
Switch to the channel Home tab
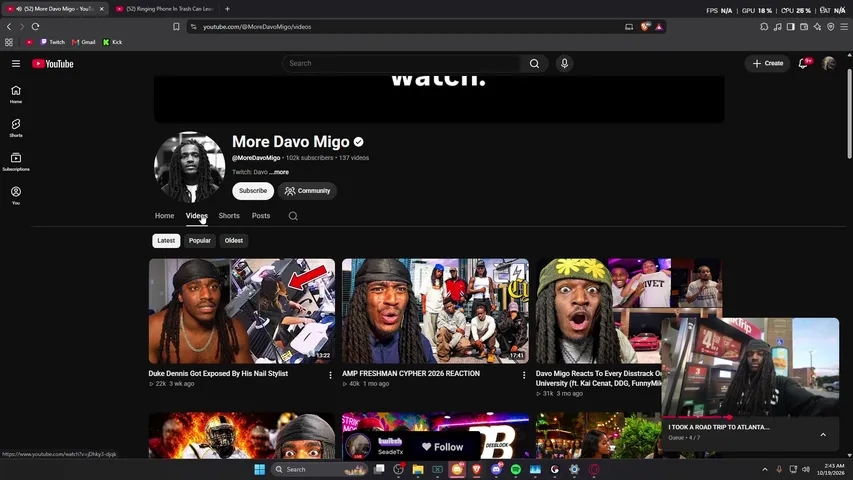tap(164, 216)
